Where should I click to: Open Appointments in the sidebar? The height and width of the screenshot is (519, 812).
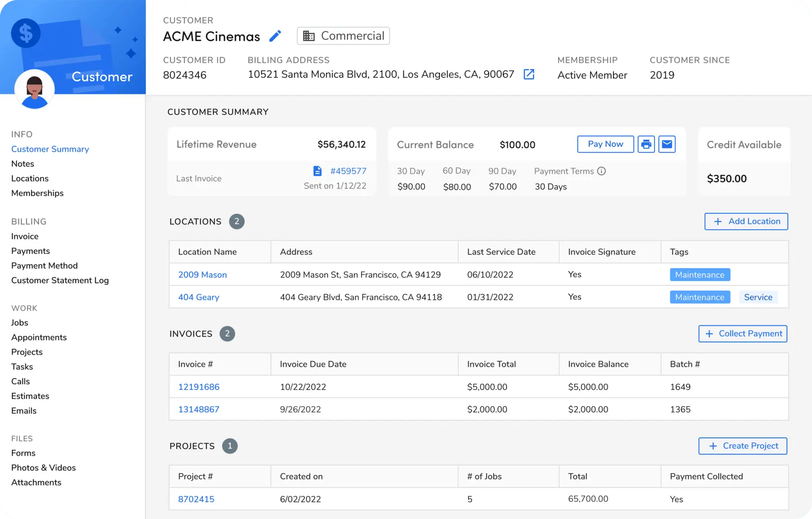click(x=39, y=338)
